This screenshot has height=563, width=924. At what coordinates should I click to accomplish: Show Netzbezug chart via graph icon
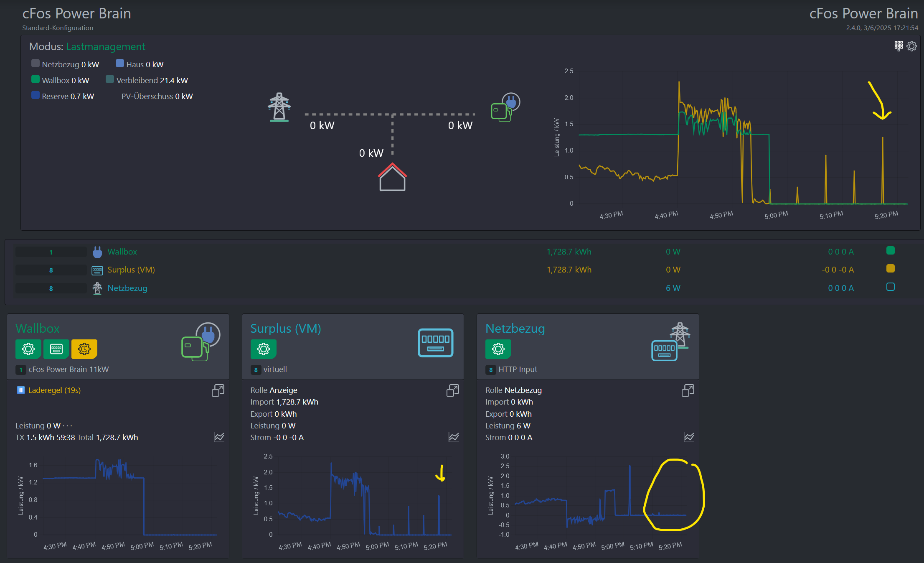pos(689,437)
